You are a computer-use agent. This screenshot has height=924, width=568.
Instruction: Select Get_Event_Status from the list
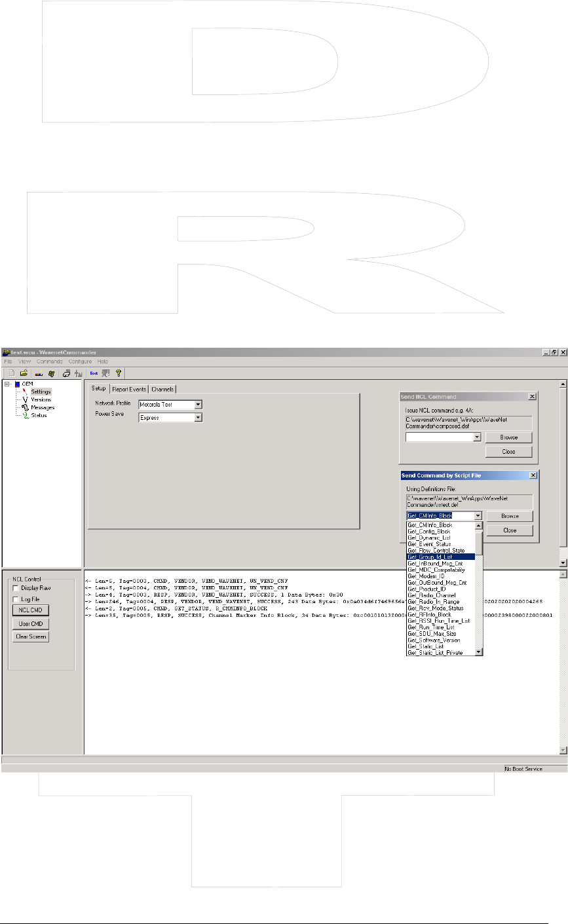tap(440, 544)
